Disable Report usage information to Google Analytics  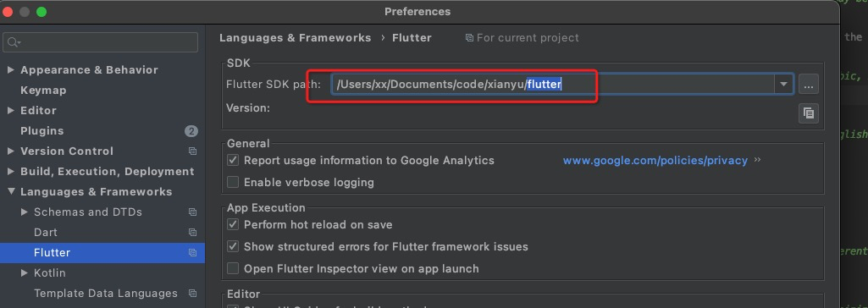tap(233, 161)
